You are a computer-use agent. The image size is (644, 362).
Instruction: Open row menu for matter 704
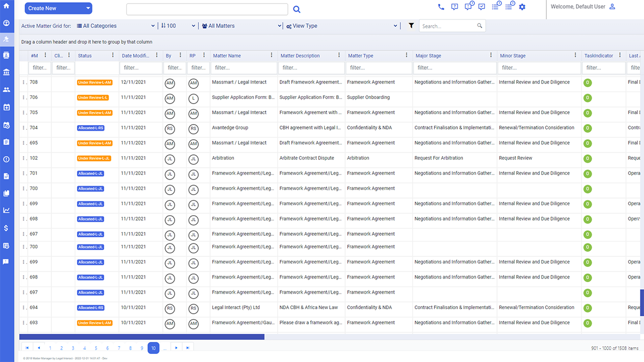click(24, 128)
